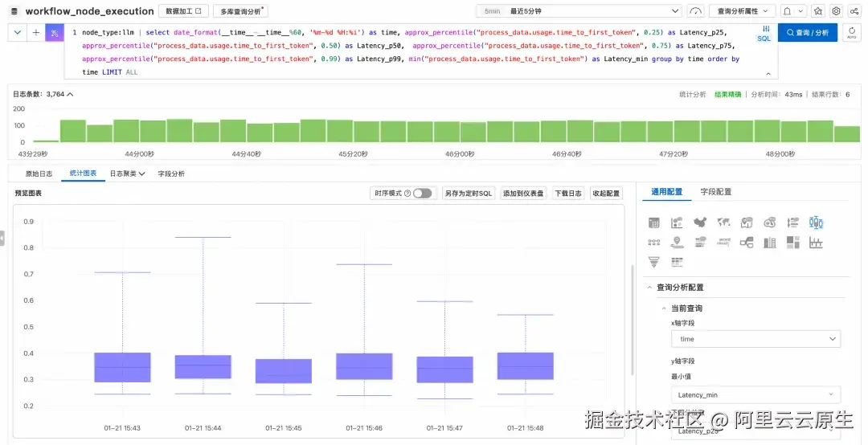Select the scatter bubble chart type icon

pyautogui.click(x=677, y=222)
